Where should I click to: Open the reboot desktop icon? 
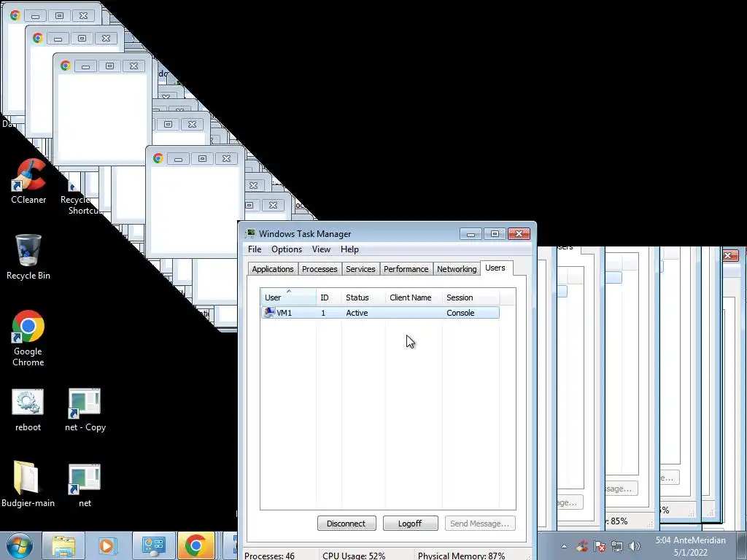click(28, 410)
